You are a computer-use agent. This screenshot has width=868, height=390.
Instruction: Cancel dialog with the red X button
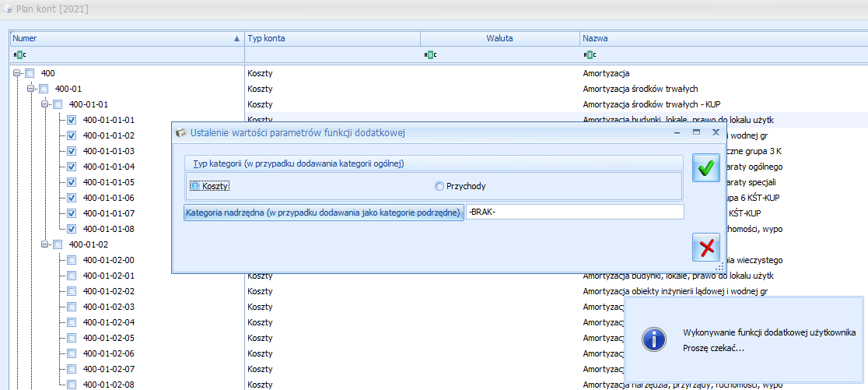pos(705,247)
